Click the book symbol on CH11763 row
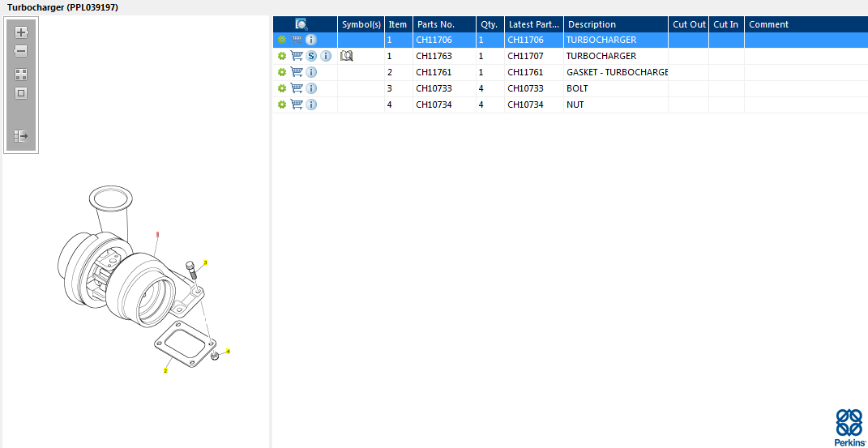This screenshot has height=448, width=868. point(347,56)
